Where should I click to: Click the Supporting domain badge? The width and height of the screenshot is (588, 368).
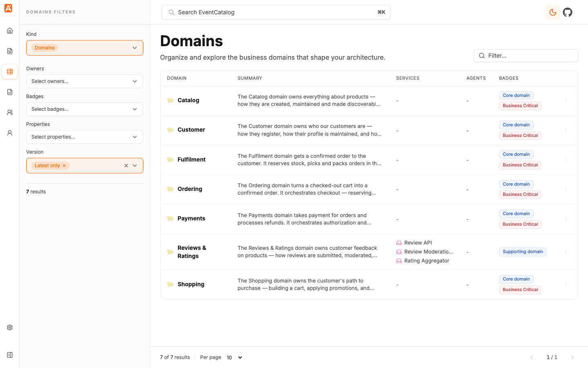523,252
